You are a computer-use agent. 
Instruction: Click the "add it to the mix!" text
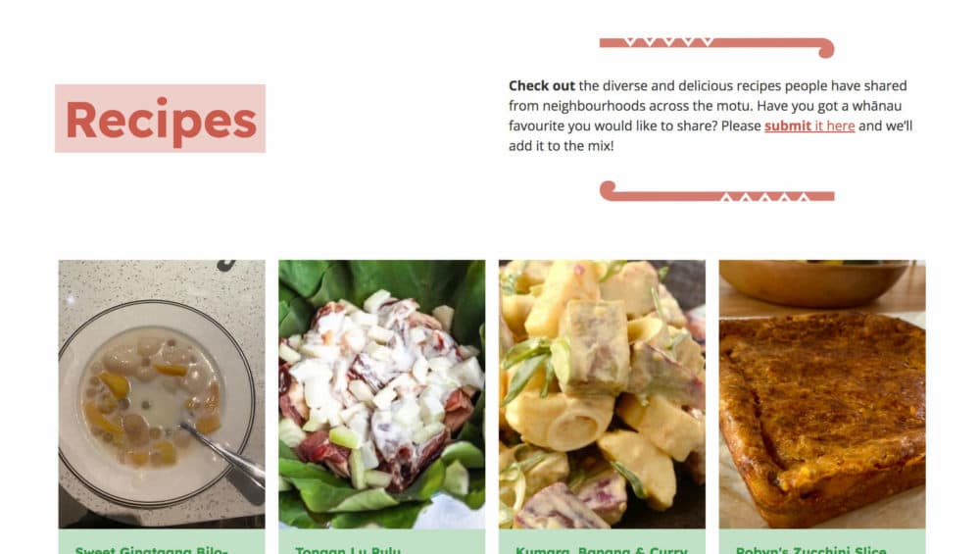[x=562, y=146]
